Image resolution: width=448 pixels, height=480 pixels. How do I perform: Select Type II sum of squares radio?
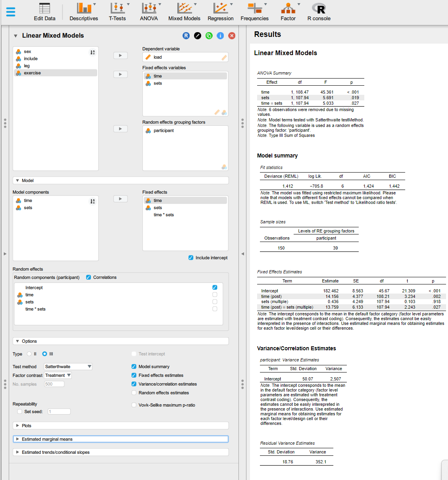pyautogui.click(x=29, y=354)
